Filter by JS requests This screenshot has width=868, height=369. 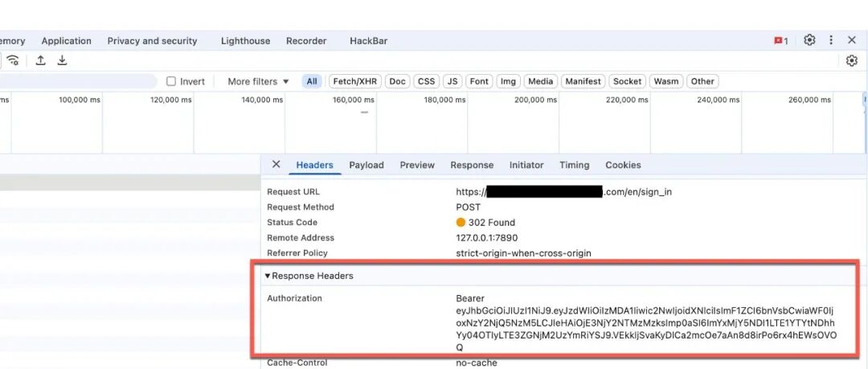[452, 81]
